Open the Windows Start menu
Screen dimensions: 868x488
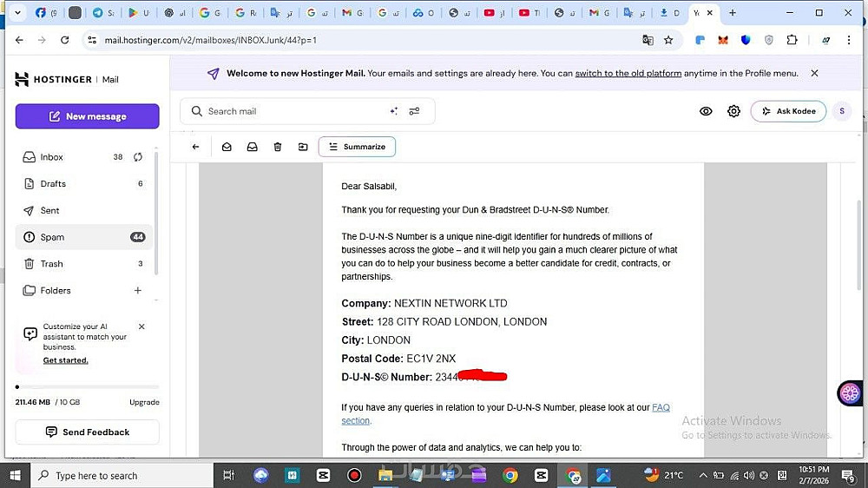(15, 475)
